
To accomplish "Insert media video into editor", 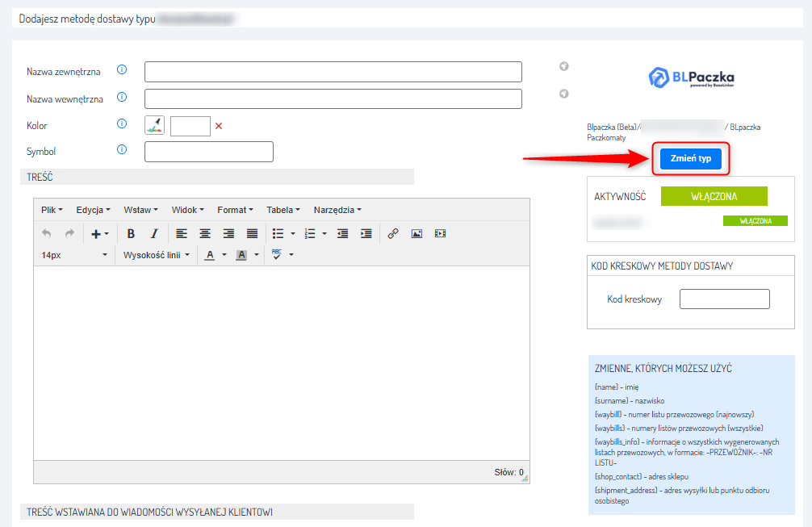I will (x=440, y=234).
